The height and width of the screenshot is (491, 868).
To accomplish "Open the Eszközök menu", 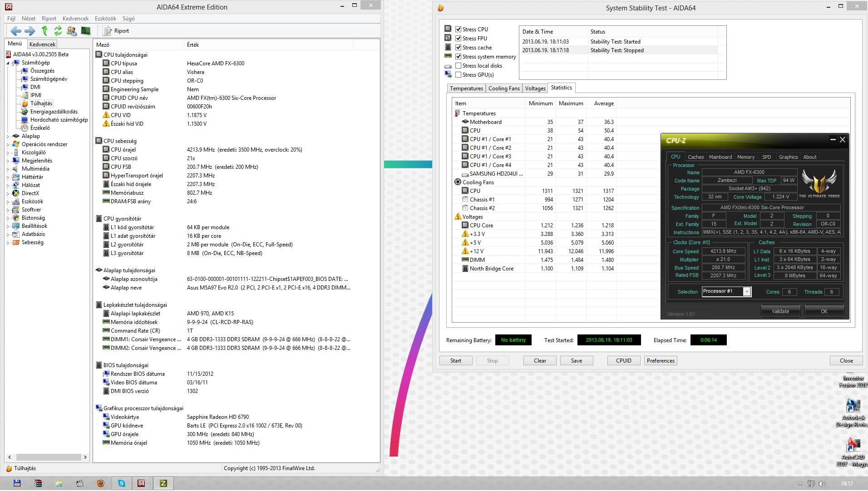I will 105,19.
